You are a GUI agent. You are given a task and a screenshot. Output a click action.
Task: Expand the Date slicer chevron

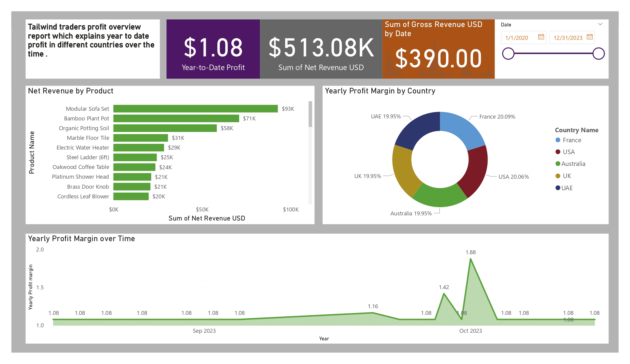[600, 24]
